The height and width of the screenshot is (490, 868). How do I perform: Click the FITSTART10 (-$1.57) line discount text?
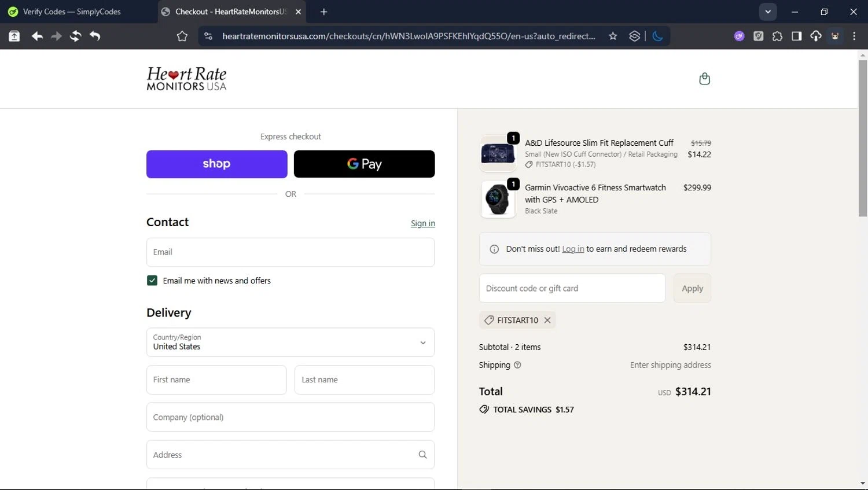[x=565, y=164]
